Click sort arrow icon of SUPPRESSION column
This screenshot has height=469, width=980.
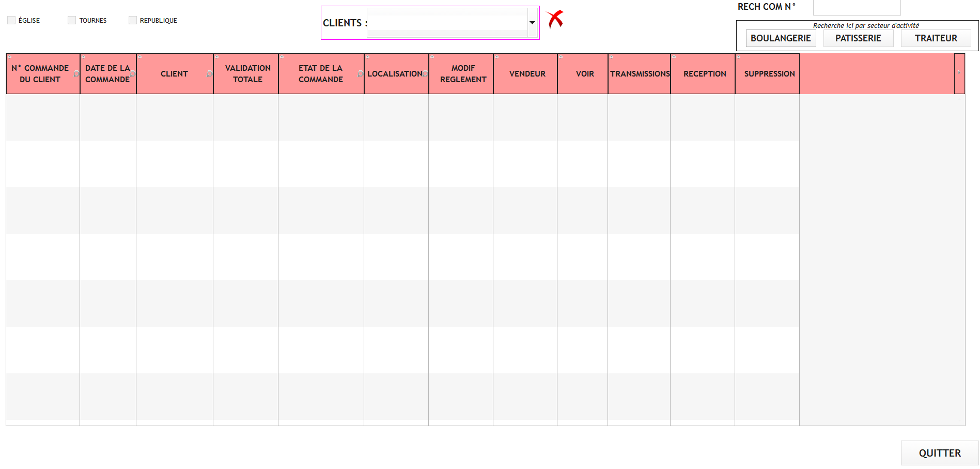[739, 56]
